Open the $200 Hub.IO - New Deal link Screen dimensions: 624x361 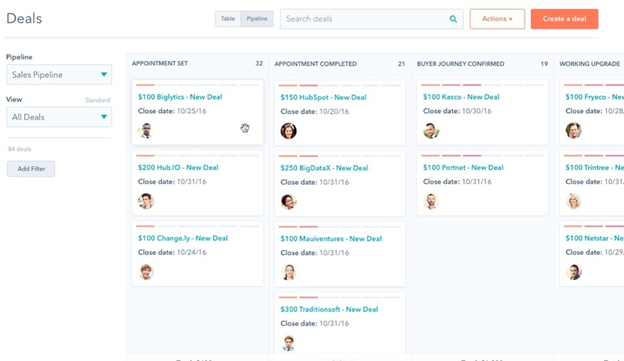pyautogui.click(x=178, y=168)
